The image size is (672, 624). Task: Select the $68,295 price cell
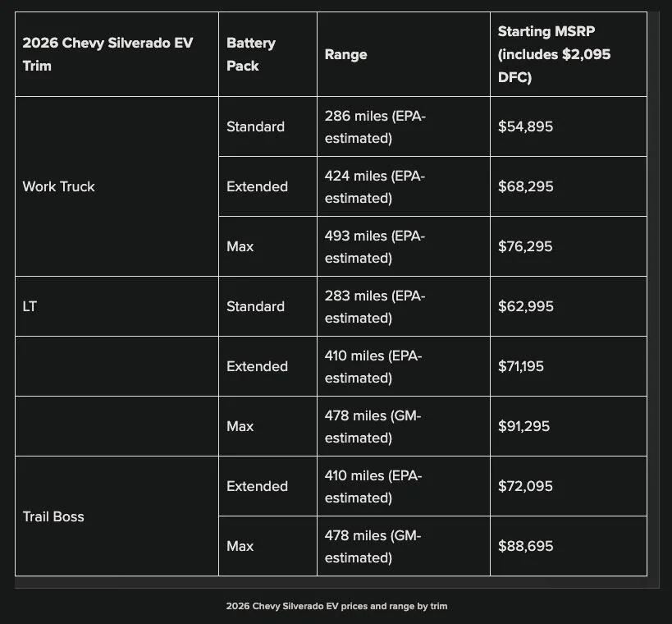569,186
